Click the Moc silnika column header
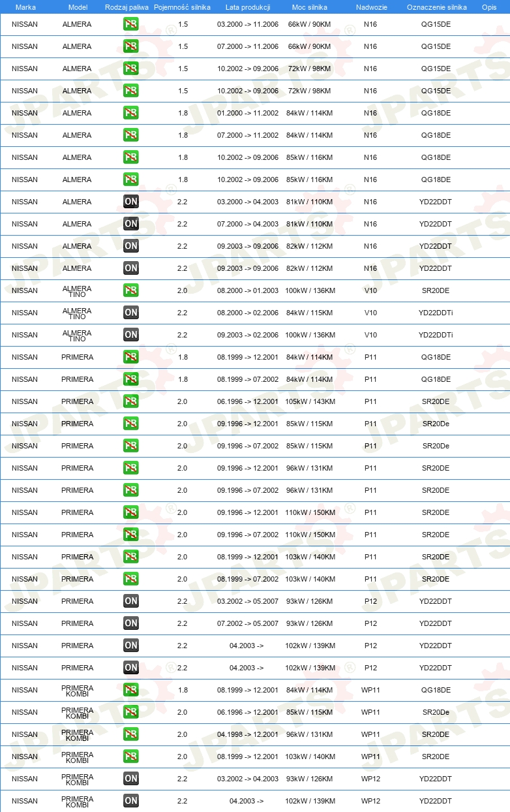Viewport: 510px width, 812px height. (x=310, y=7)
